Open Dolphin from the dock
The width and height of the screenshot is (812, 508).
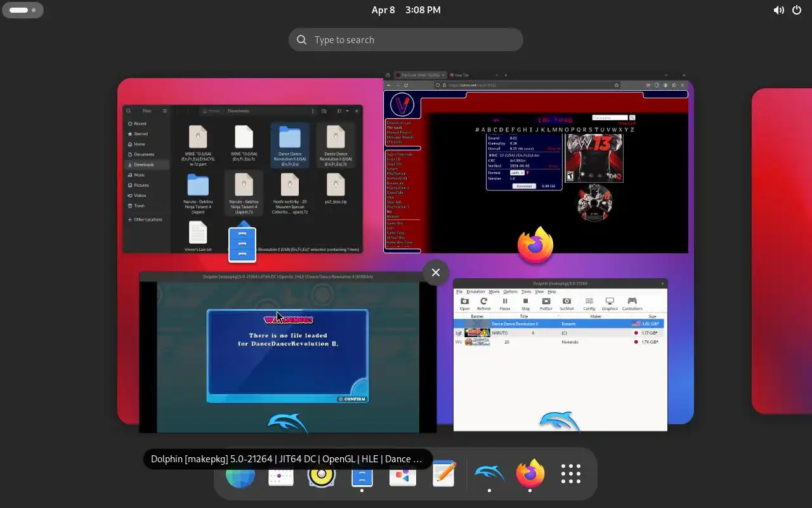click(489, 474)
